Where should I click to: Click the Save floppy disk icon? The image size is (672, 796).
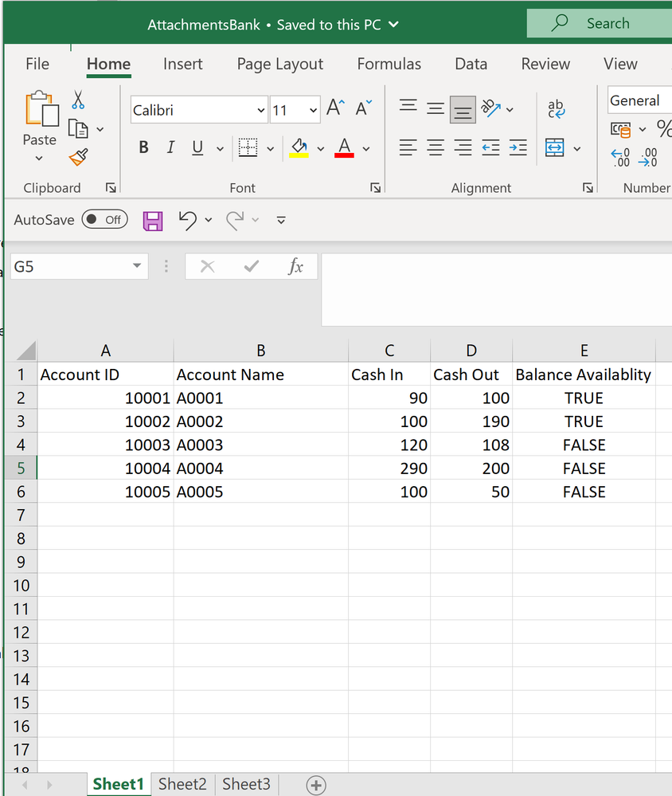point(152,221)
